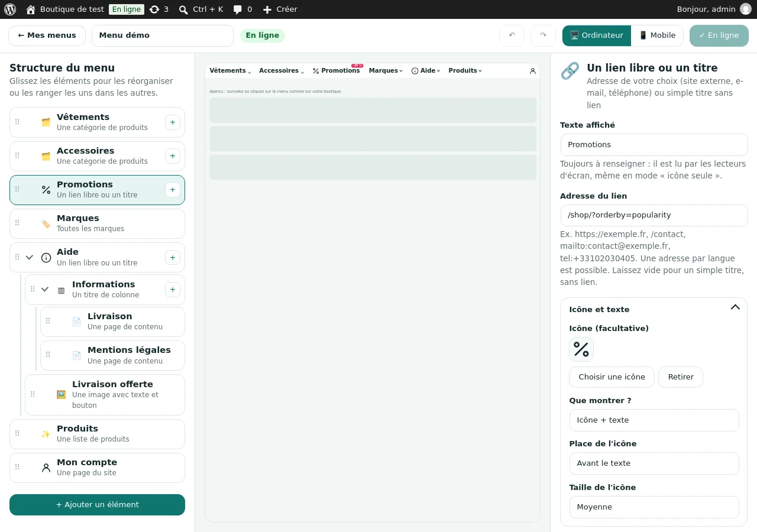
Task: Open the Ctrl + K search
Action: [201, 9]
